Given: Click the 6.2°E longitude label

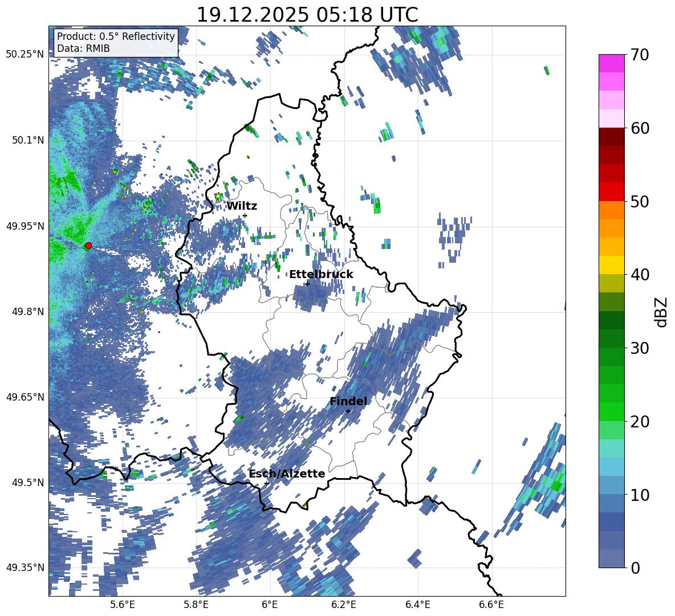Looking at the screenshot, I should (344, 605).
